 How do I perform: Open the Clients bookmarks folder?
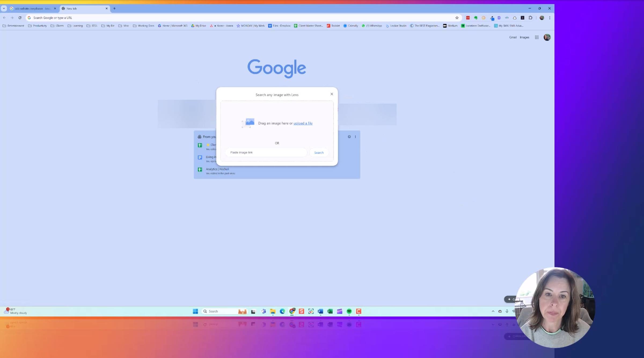coord(57,26)
